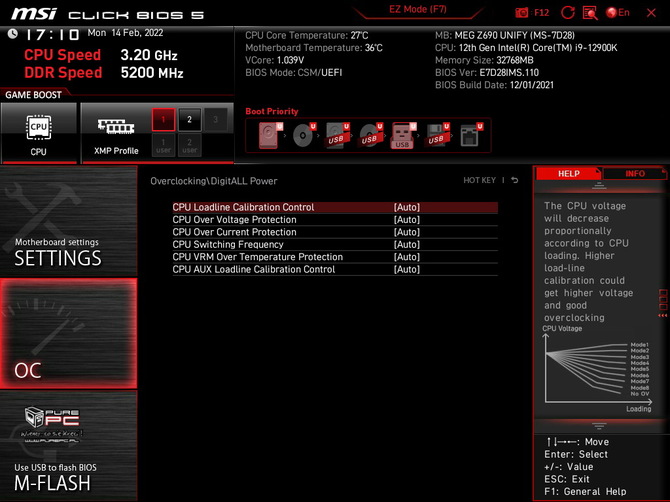Click the DDR Speed 5200 MHz value
This screenshot has height=502, width=670.
(x=152, y=73)
